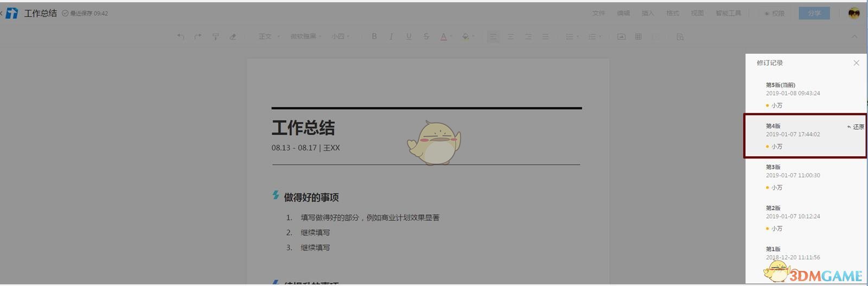Apply strikethrough formatting
The height and width of the screenshot is (286, 868).
click(x=426, y=36)
